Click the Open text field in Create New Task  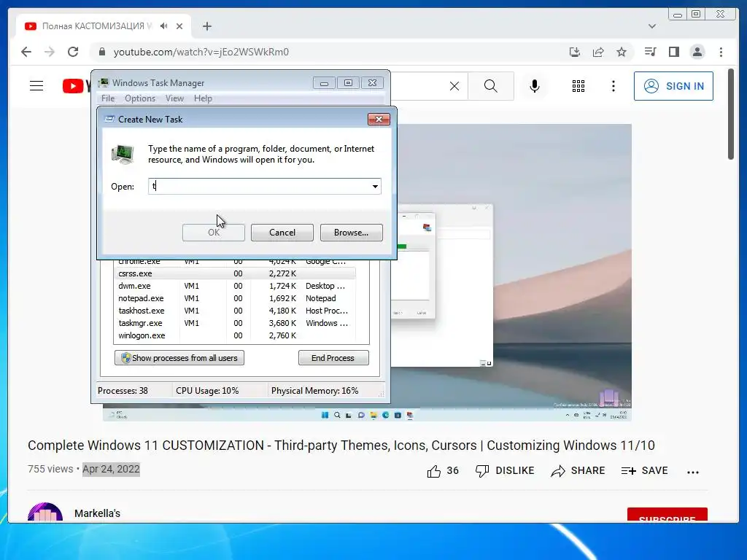coord(260,186)
